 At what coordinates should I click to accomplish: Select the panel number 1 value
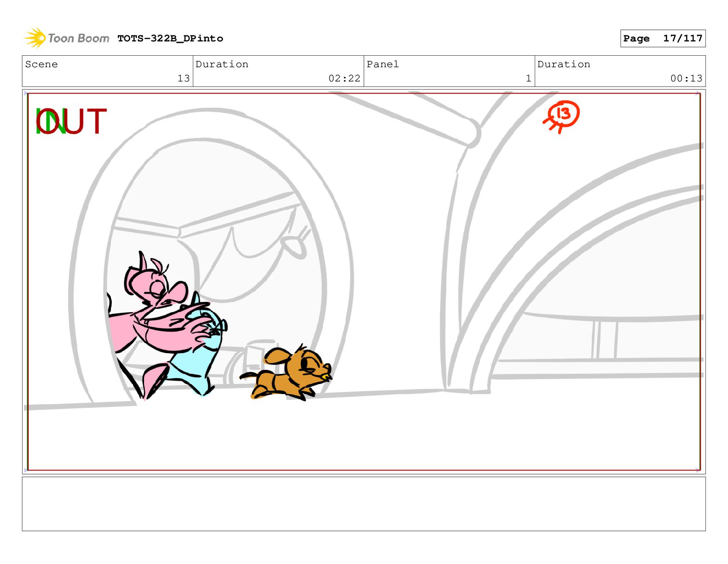tap(529, 78)
